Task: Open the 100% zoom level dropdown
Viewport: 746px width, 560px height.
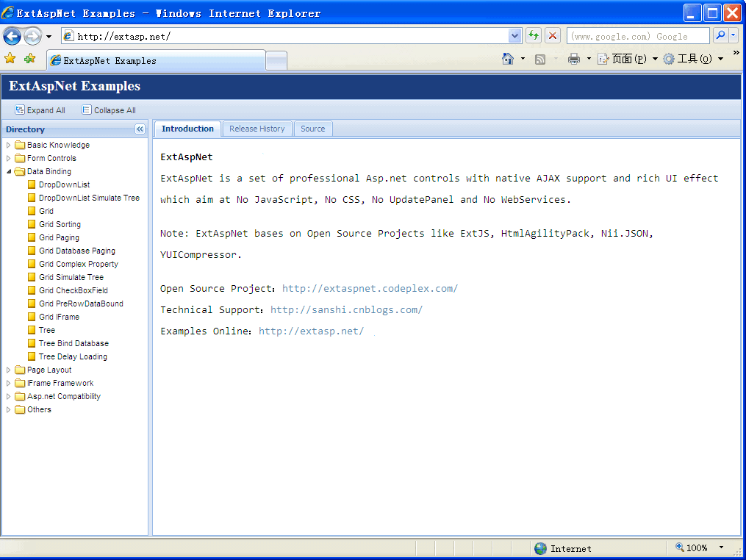Action: (721, 548)
